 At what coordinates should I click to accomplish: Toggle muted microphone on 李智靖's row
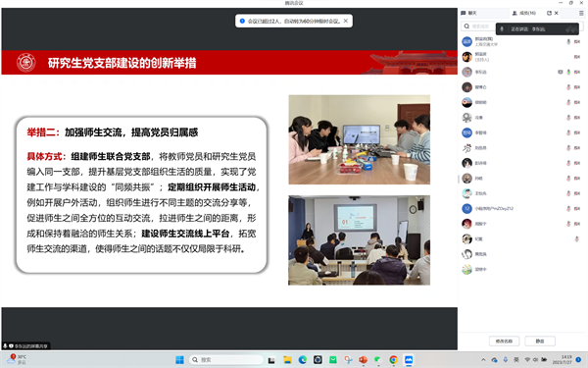point(568,132)
